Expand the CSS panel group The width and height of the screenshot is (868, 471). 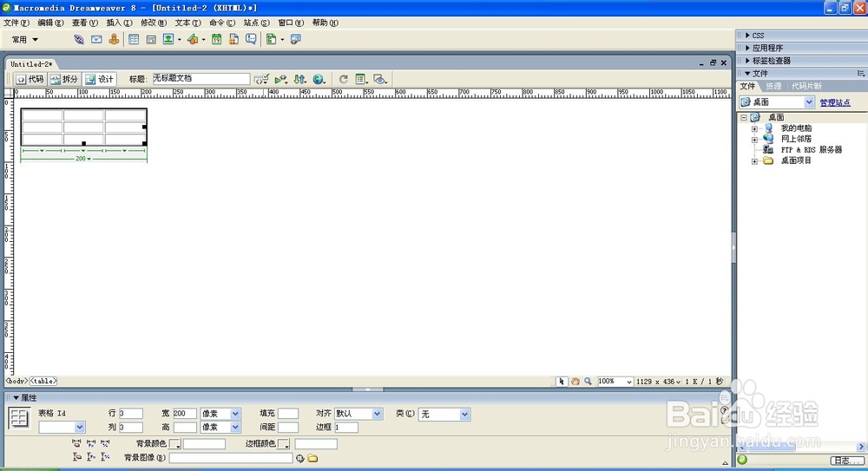[x=748, y=35]
